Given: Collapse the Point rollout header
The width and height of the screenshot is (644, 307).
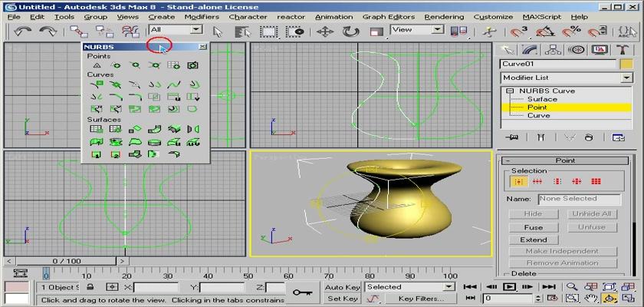Looking at the screenshot, I should click(x=565, y=160).
